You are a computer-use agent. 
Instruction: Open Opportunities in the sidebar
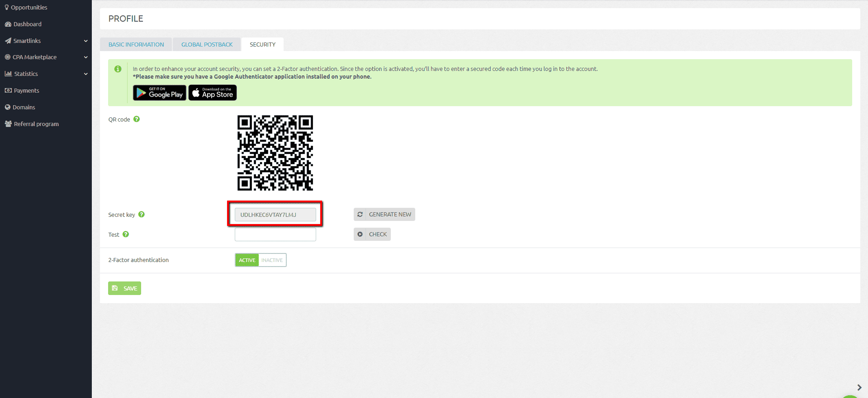tap(29, 8)
